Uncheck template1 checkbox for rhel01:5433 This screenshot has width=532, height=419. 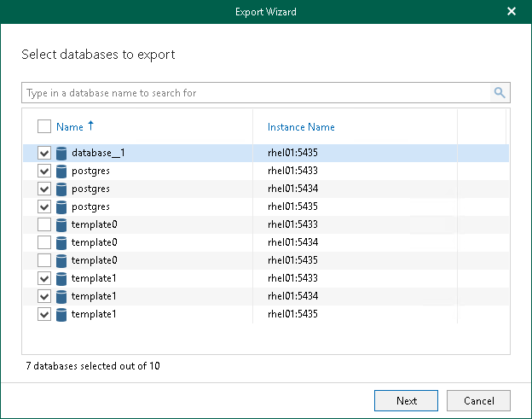click(44, 278)
